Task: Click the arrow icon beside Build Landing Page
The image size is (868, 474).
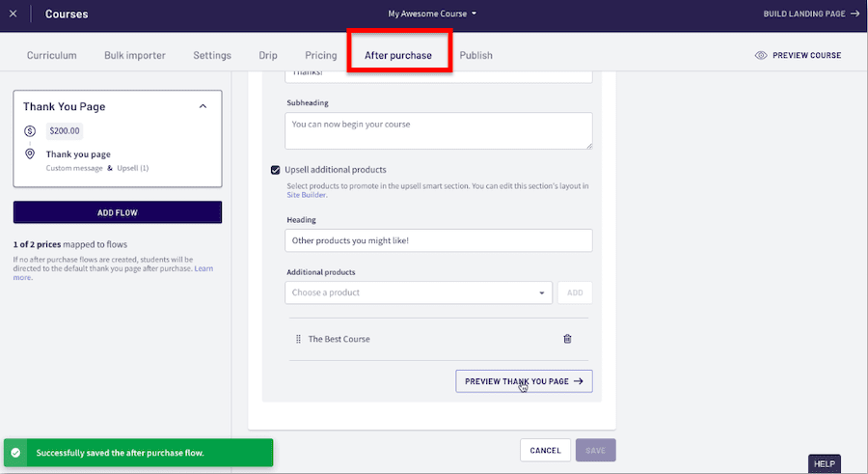Action: (854, 14)
